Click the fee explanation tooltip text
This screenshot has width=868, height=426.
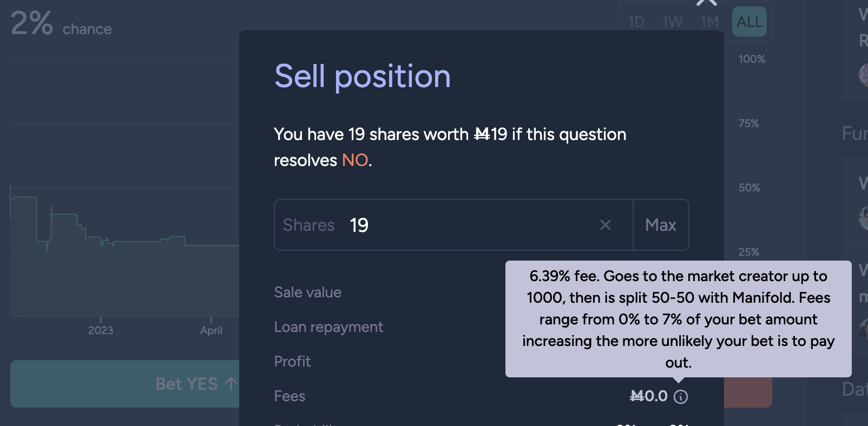pos(679,319)
